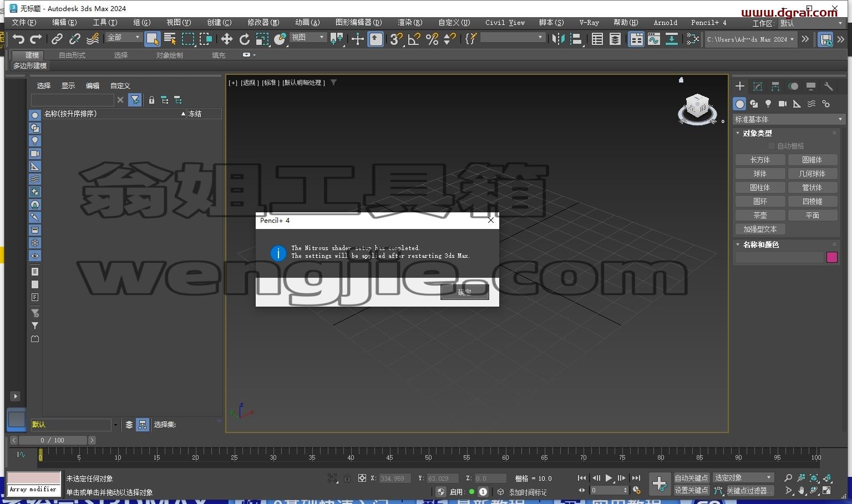Click the 加强型文本 button
852x504 pixels.
760,229
